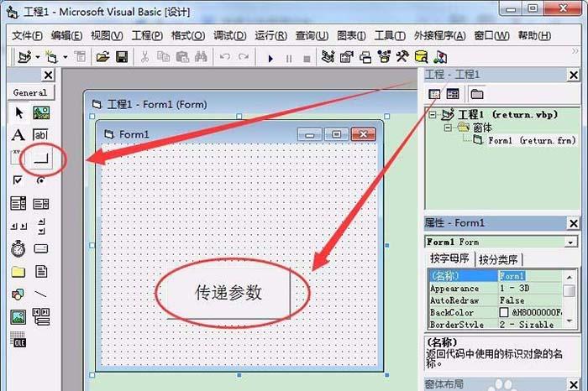
Task: Click the Open Project toolbar icon
Action: (102, 57)
